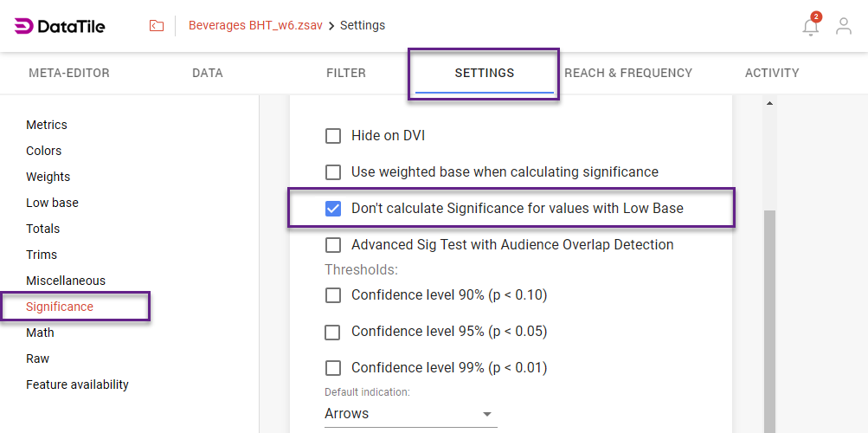Go to the Miscellaneous settings section
The image size is (868, 433).
[x=66, y=281]
